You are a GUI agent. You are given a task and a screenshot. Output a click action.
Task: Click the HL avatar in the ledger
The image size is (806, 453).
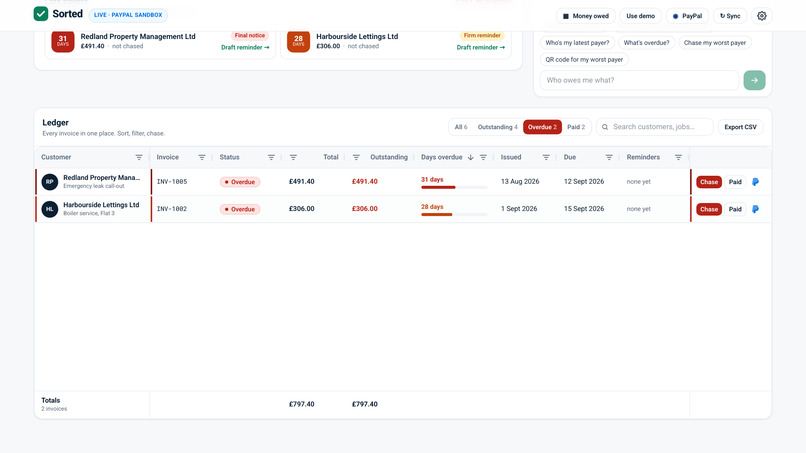click(50, 209)
